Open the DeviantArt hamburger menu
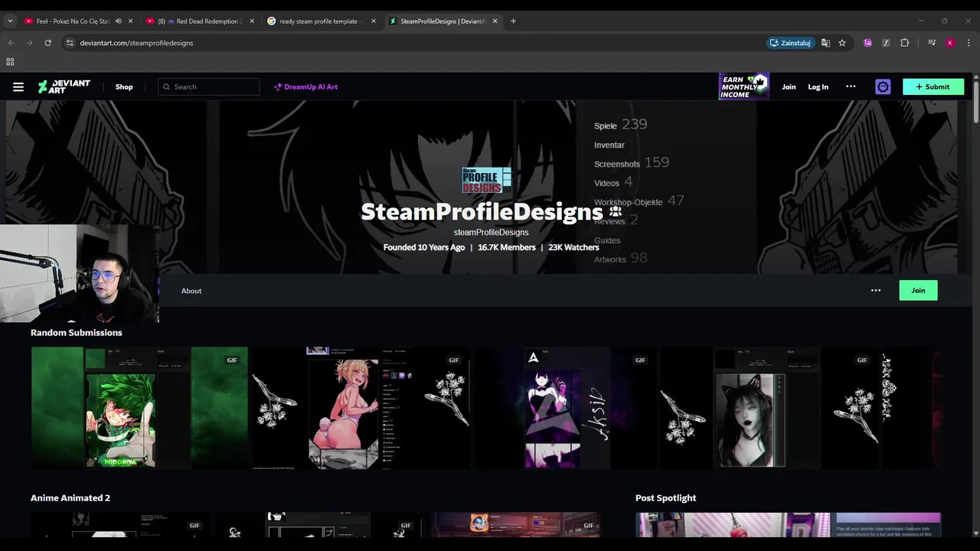The width and height of the screenshot is (980, 551). click(x=18, y=87)
